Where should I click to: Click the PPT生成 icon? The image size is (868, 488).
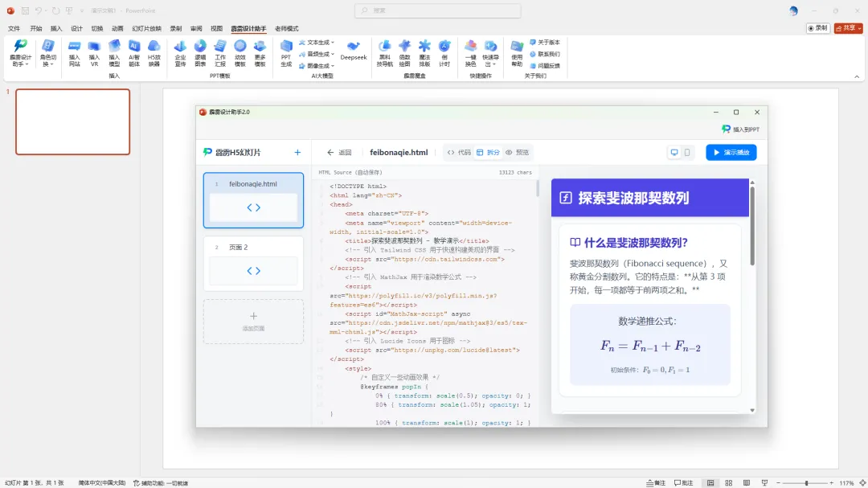click(x=286, y=53)
